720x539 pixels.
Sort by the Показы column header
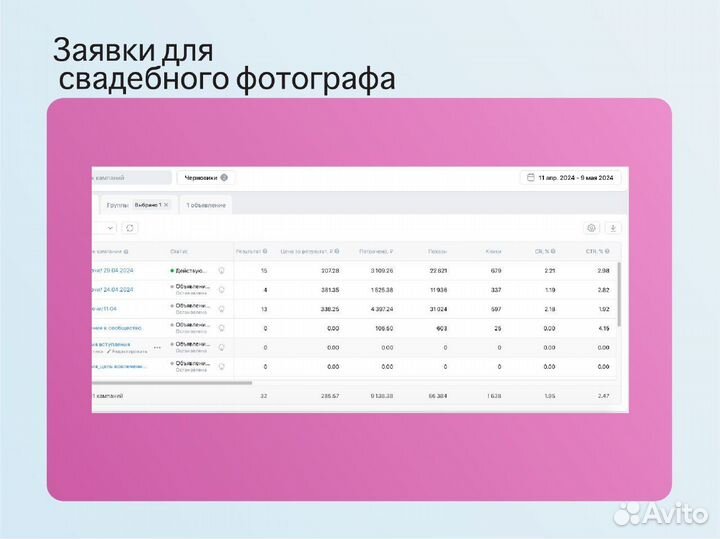pyautogui.click(x=438, y=252)
